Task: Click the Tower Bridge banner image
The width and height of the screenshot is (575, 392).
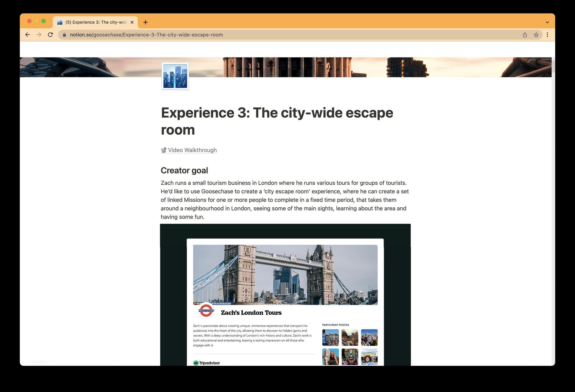Action: [285, 275]
